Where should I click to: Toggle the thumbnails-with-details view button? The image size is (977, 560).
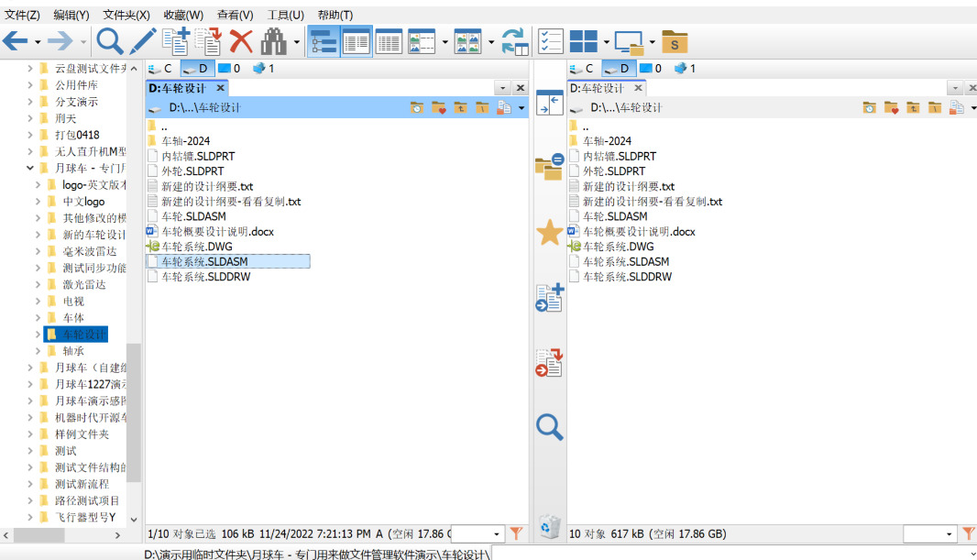coord(422,42)
